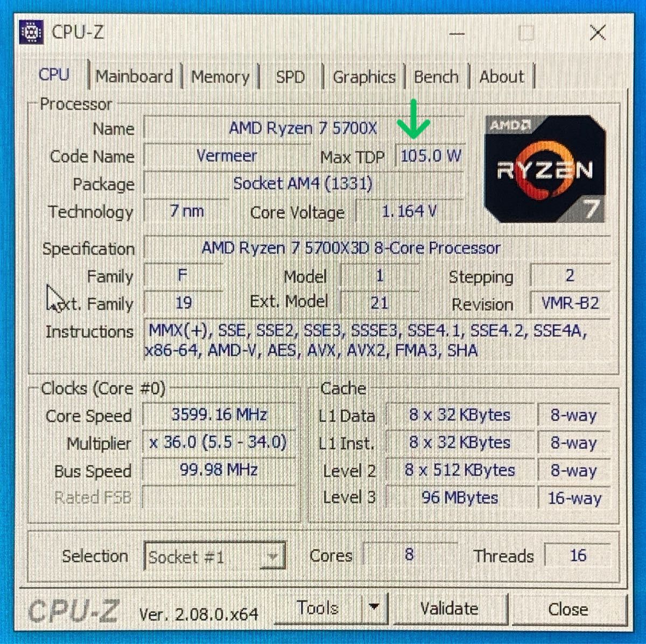Click the Technology value 7 nm
This screenshot has height=644, width=646.
pyautogui.click(x=186, y=211)
